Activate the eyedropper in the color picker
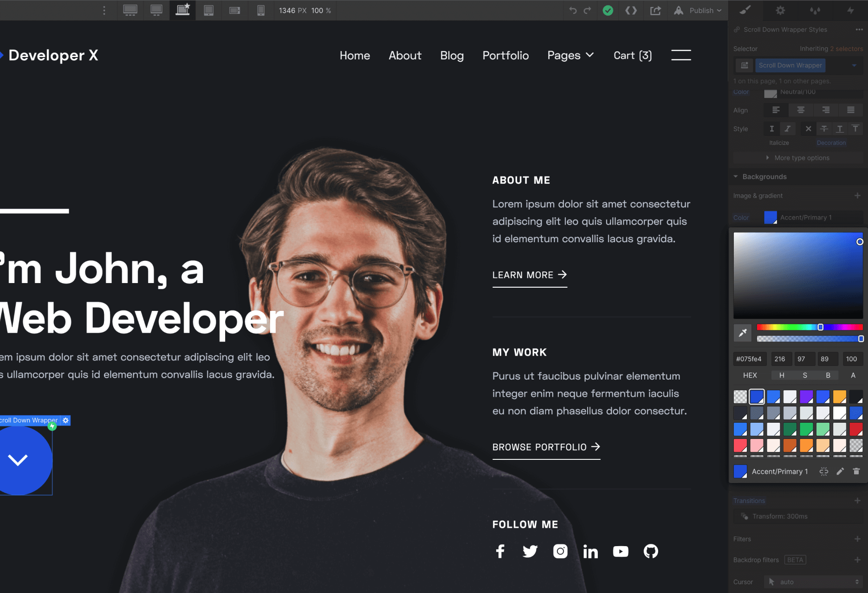Screen dimensions: 868x593 (742, 333)
